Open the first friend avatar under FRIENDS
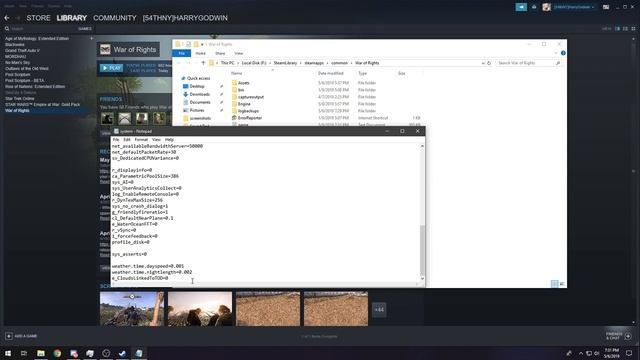640x360 pixels. [x=107, y=118]
